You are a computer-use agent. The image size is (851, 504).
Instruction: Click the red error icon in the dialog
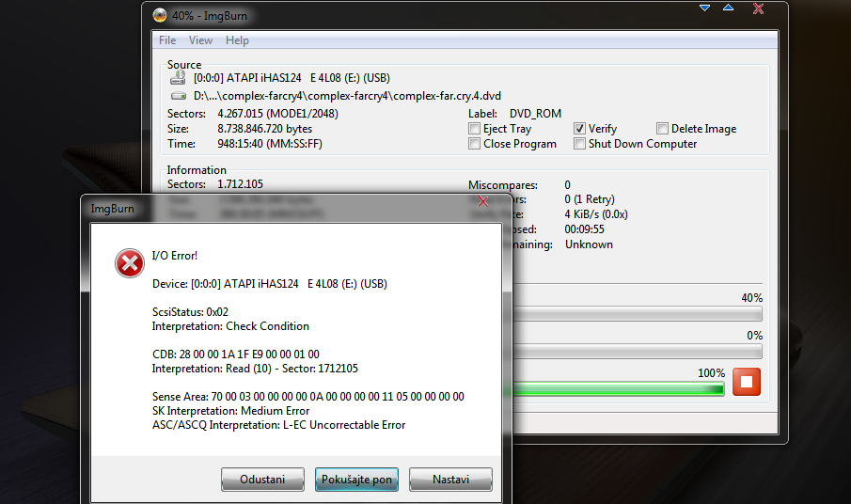129,263
